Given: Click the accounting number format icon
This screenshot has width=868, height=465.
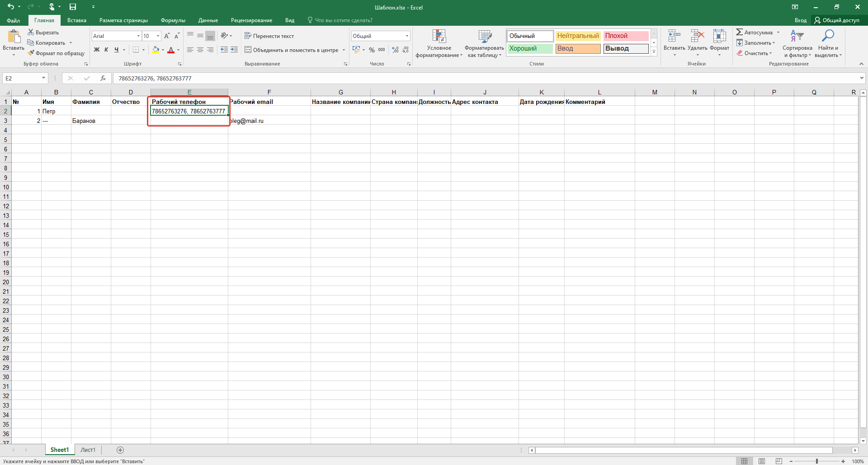Looking at the screenshot, I should tap(356, 50).
